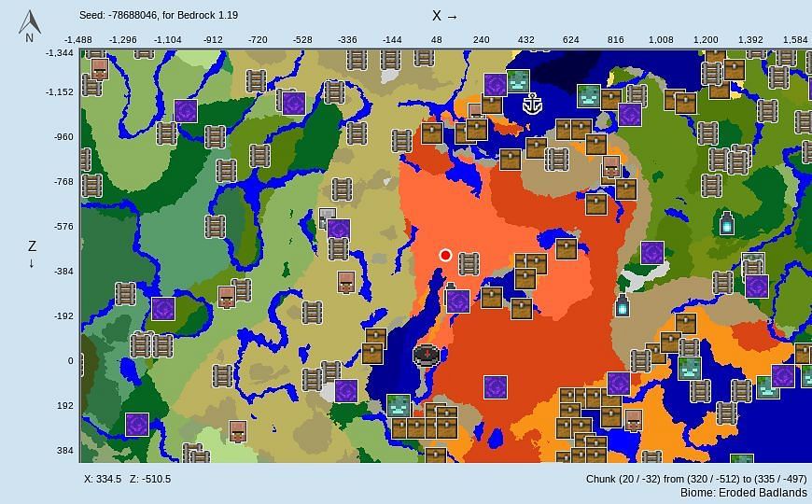Select the ruined portal touching that drowned icon by the anchor
The width and height of the screenshot is (812, 504).
coord(496,84)
